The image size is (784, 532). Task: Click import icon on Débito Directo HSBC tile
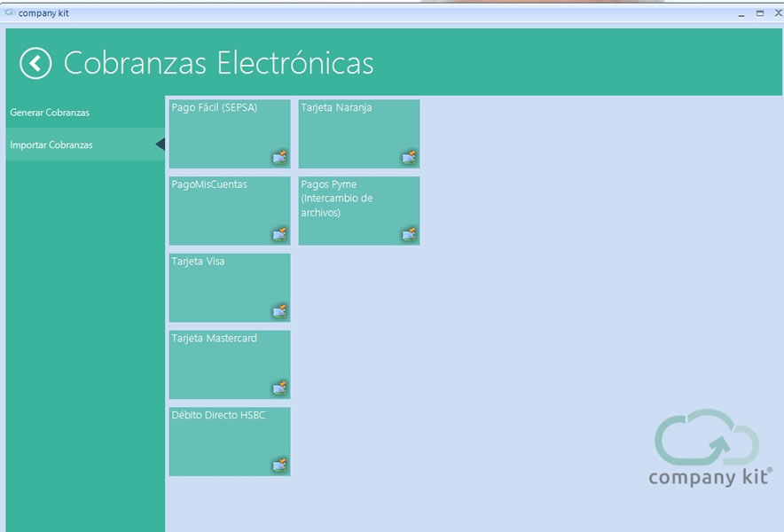(279, 465)
